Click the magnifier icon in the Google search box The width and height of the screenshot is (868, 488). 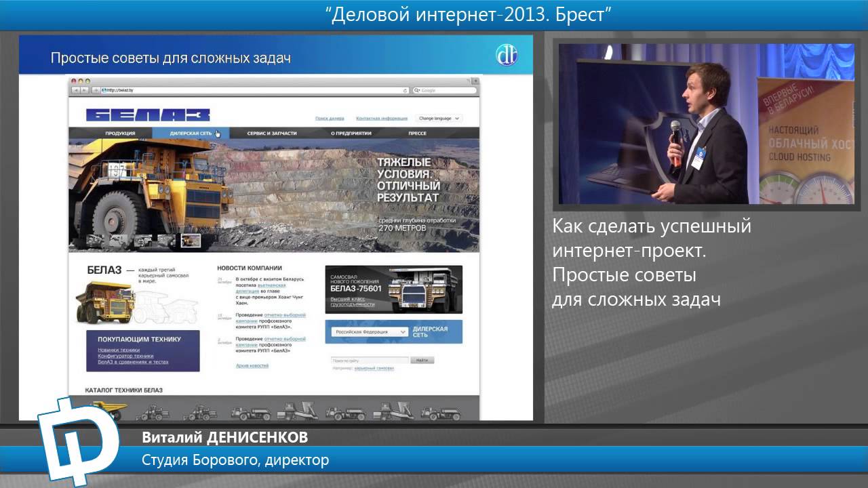pyautogui.click(x=418, y=90)
